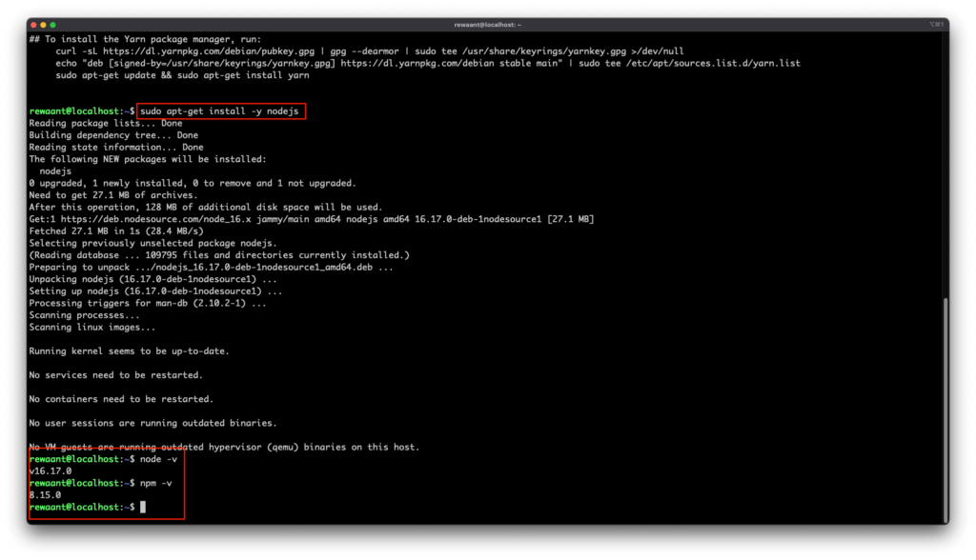Click 'Setting up nodejs' line
Image resolution: width=976 pixels, height=560 pixels.
coord(155,291)
